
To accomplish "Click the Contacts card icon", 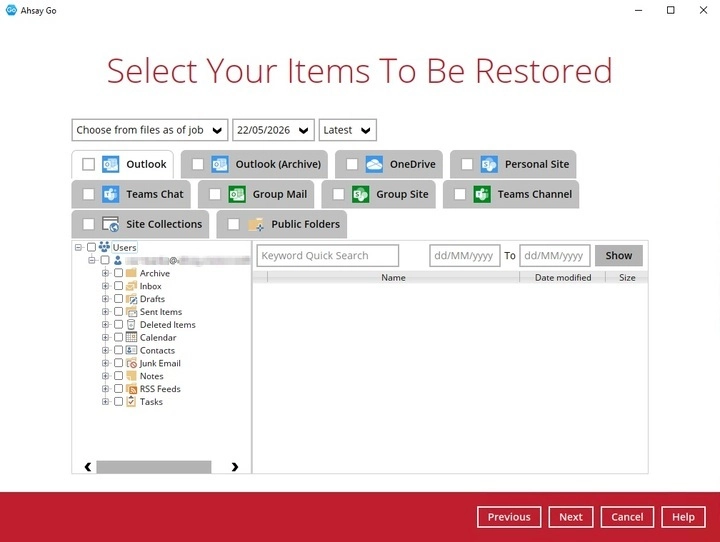I will [131, 350].
